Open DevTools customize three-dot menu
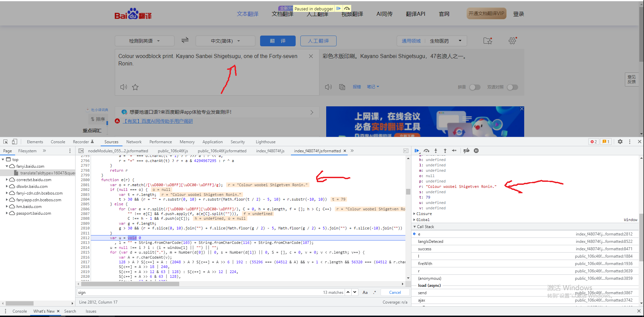The image size is (644, 317). 630,142
